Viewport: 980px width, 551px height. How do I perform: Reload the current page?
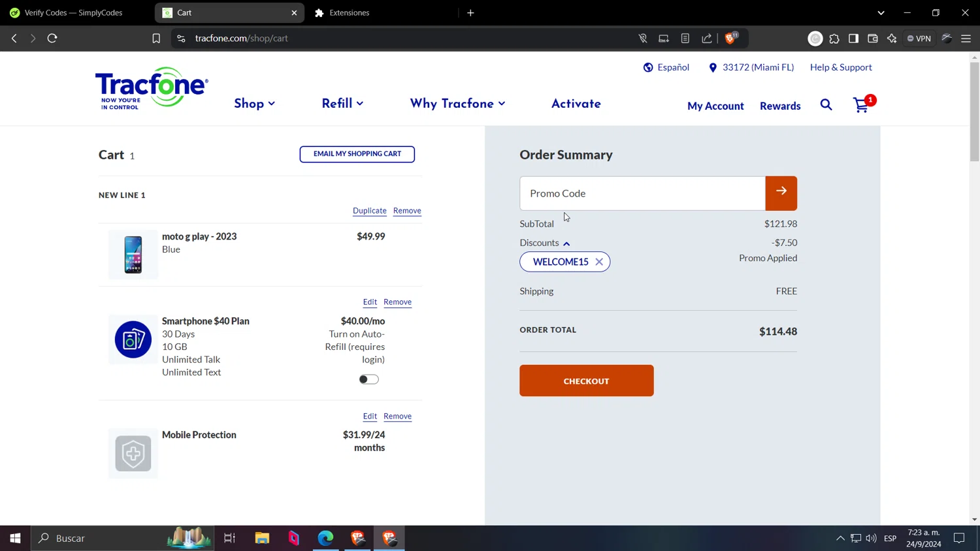tap(52, 39)
